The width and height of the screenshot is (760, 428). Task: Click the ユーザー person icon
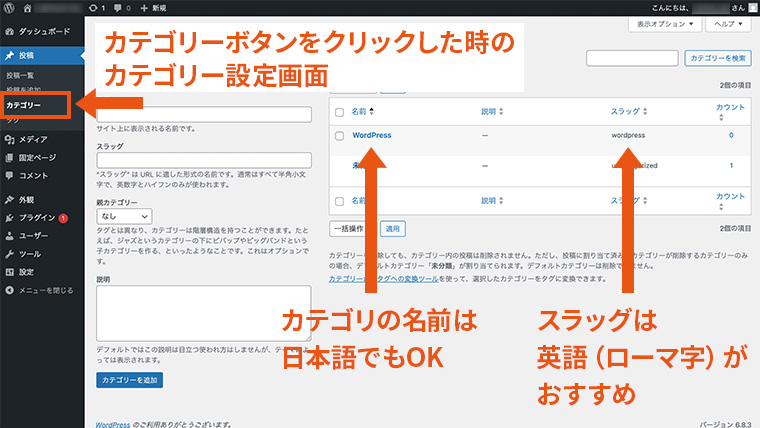[x=9, y=236]
